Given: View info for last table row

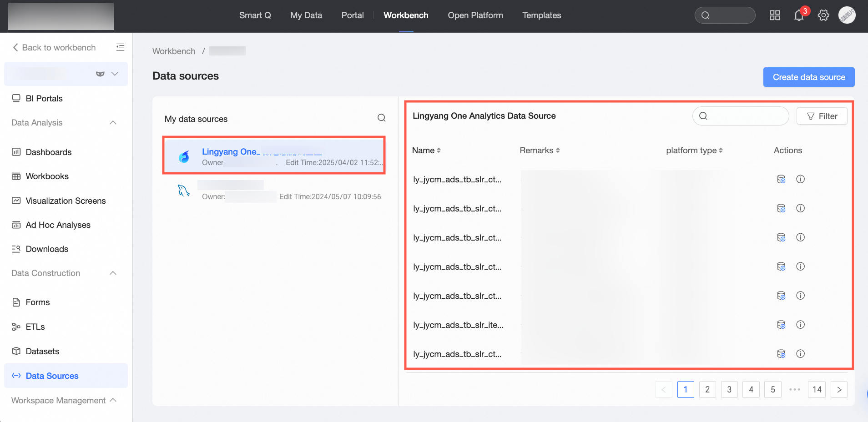Looking at the screenshot, I should 801,354.
